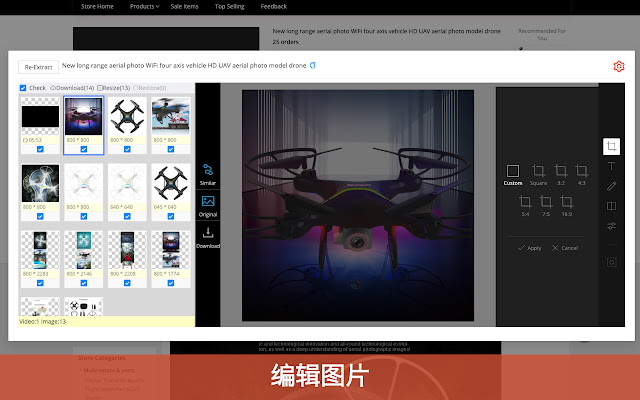This screenshot has height=400, width=640.
Task: Uncheck the video thumbnail checkbox
Action: (40, 149)
